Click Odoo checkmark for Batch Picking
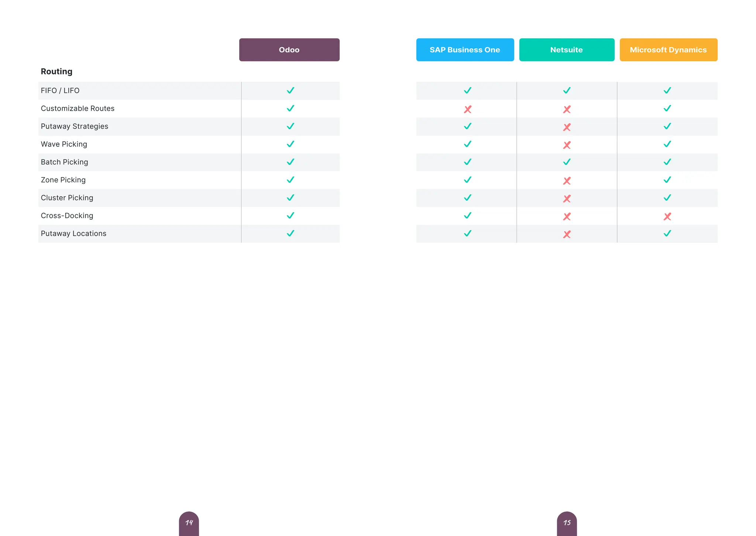 (291, 162)
